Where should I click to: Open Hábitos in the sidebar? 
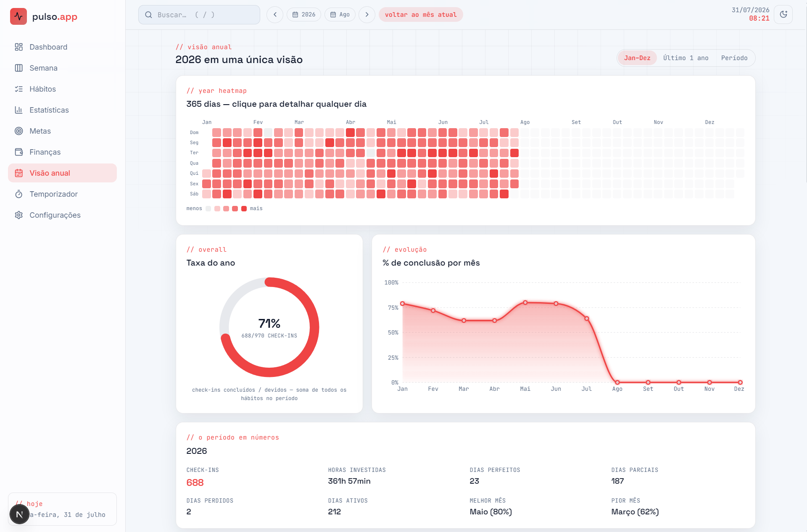62,89
